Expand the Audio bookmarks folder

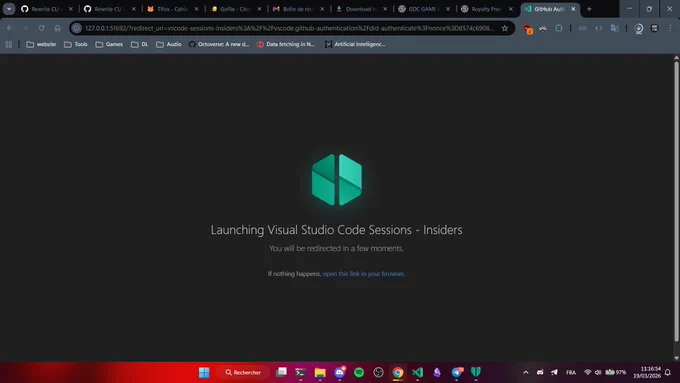[168, 44]
